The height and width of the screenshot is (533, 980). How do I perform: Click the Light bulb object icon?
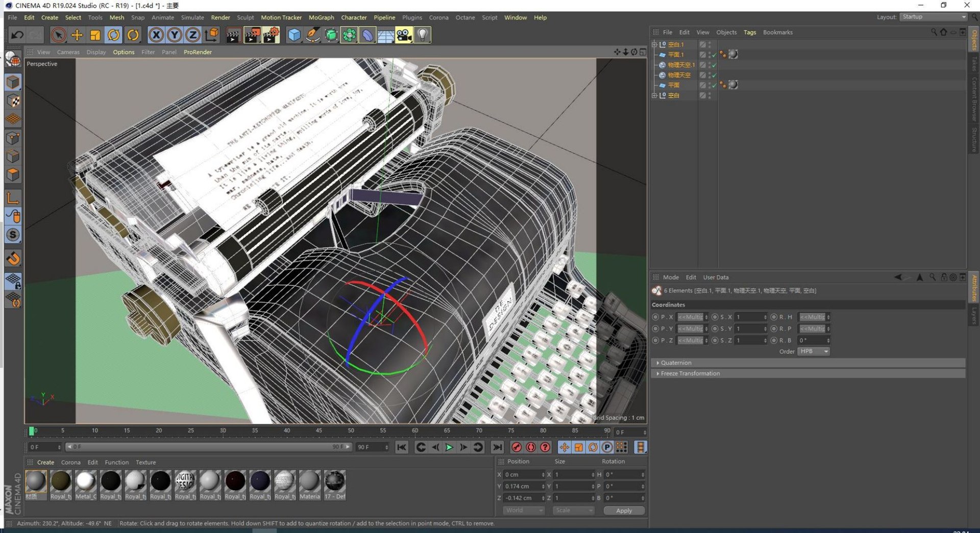(422, 35)
